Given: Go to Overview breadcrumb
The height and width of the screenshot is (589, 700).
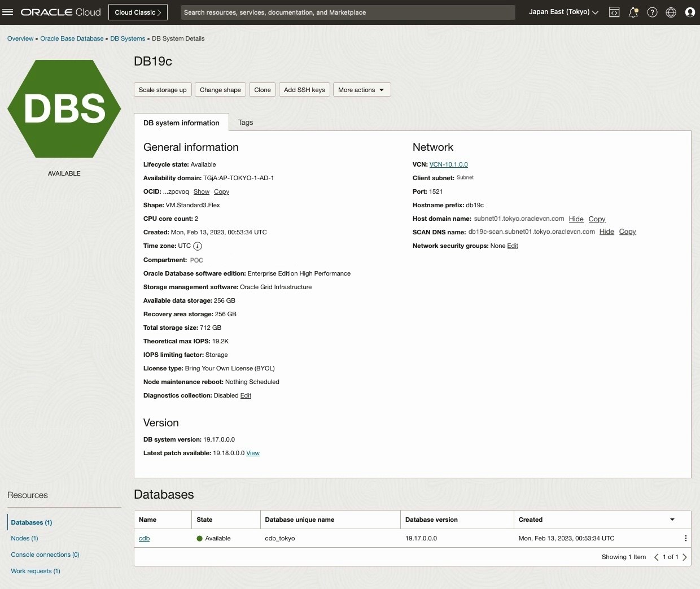Looking at the screenshot, I should 20,39.
